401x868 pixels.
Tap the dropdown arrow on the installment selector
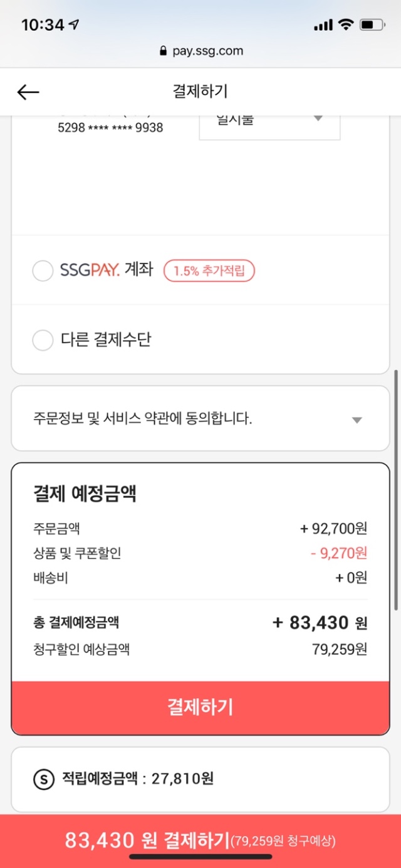[x=318, y=119]
